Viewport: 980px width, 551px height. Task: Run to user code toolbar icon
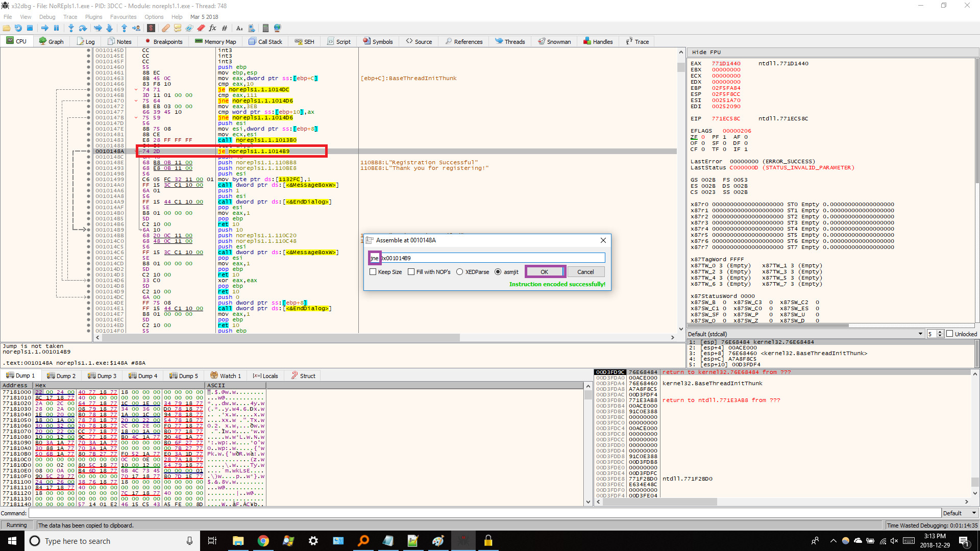(x=136, y=28)
